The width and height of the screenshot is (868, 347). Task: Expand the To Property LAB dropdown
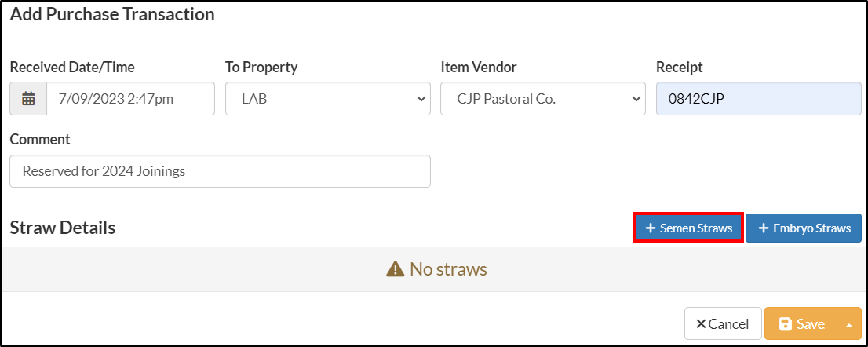tap(328, 99)
